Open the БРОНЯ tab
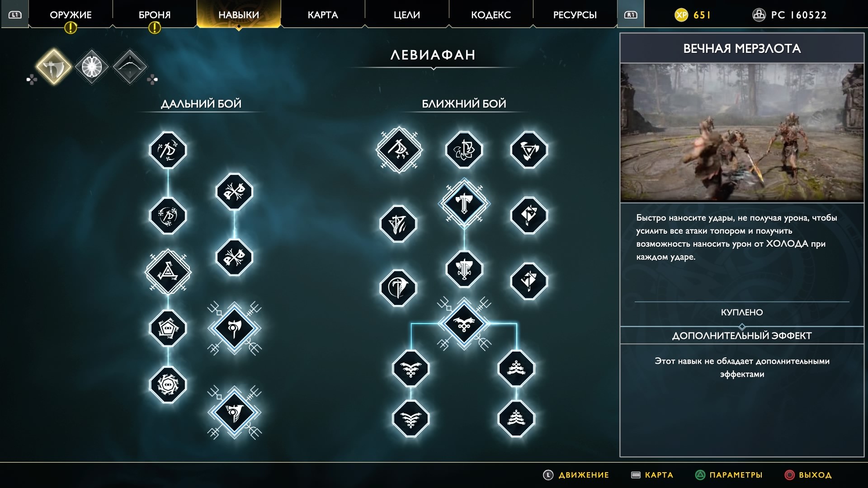Viewport: 868px width, 488px height. [155, 14]
